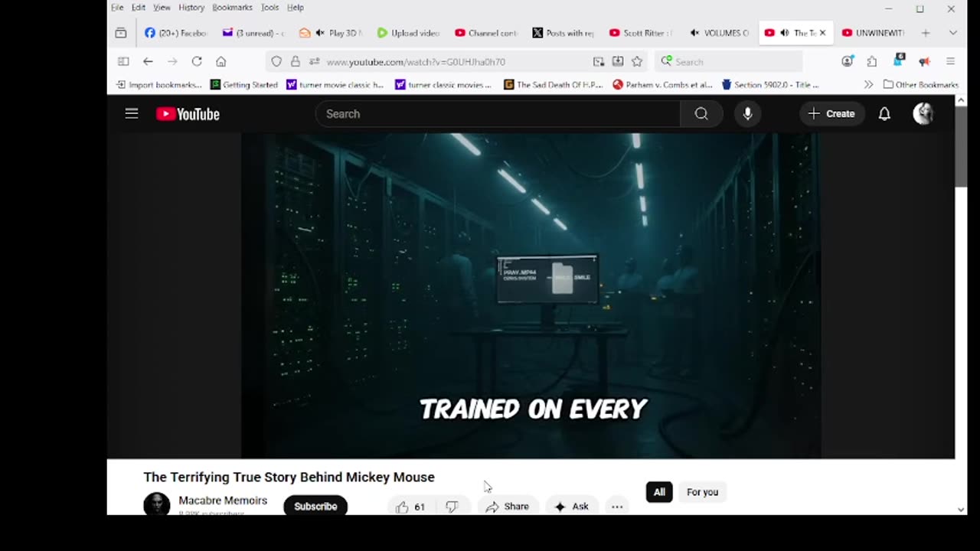The image size is (980, 551).
Task: Open the Edit menu
Action: 139,8
